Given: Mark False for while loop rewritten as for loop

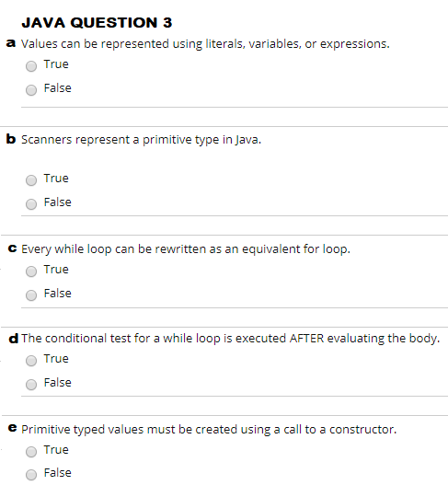Looking at the screenshot, I should [x=31, y=295].
